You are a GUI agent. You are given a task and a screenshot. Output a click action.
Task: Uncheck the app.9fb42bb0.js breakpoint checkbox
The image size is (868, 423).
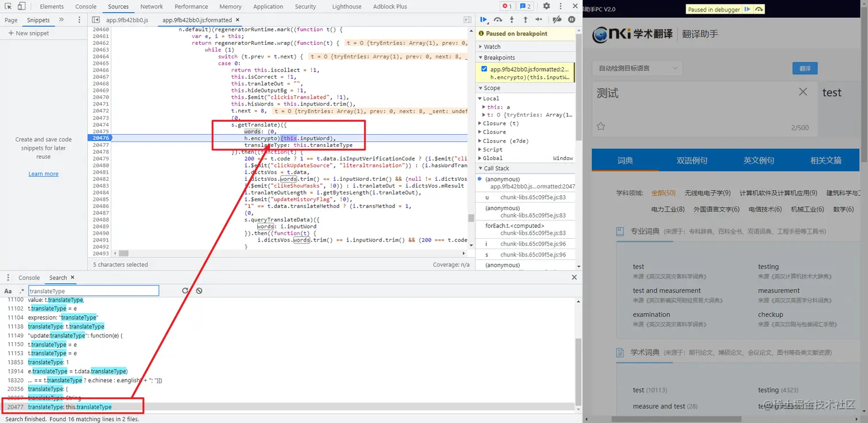pyautogui.click(x=484, y=69)
